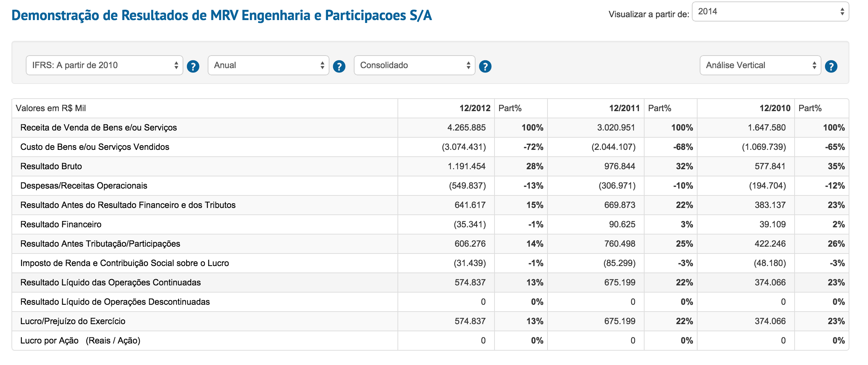Click gross result value 577.841
The image size is (868, 365).
770,166
